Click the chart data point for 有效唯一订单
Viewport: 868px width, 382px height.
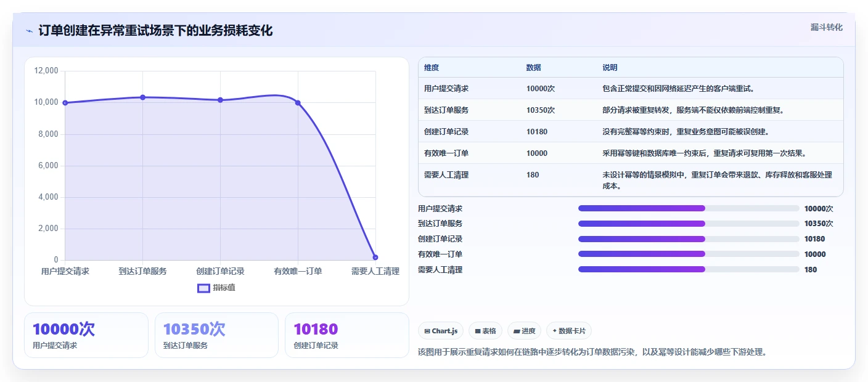click(298, 103)
